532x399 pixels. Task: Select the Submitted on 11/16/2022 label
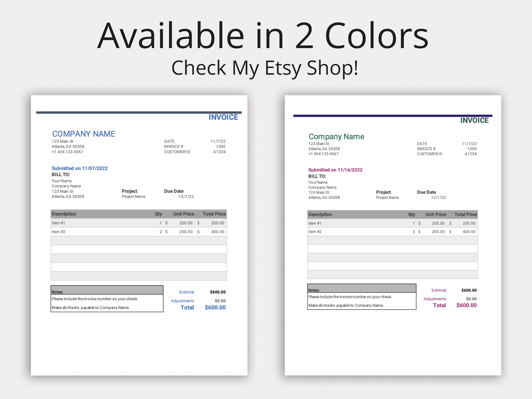click(336, 170)
